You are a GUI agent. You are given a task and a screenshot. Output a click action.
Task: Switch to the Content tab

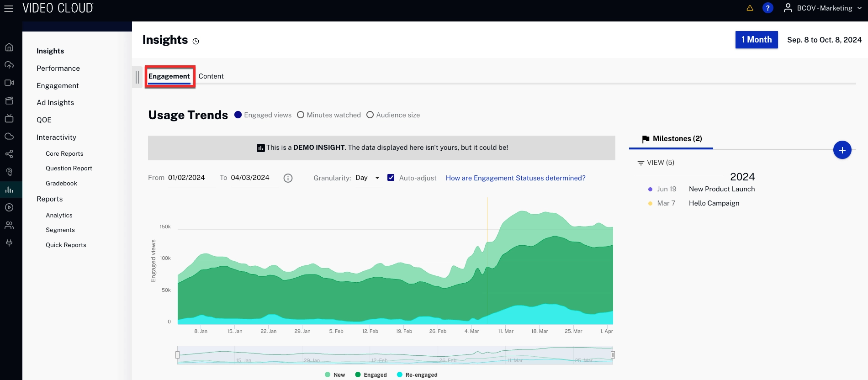pos(211,76)
